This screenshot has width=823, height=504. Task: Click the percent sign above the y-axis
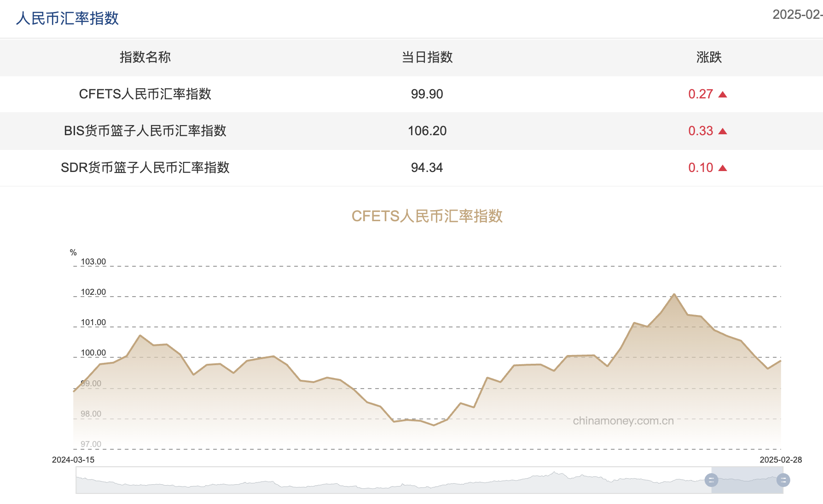pos(72,252)
